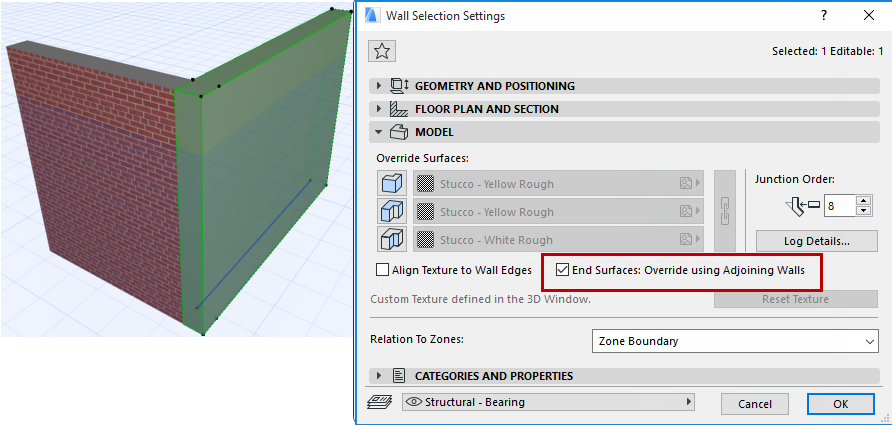Open the Structural - Bearing layer dropdown
Screen dimensions: 892x425
coord(548,402)
